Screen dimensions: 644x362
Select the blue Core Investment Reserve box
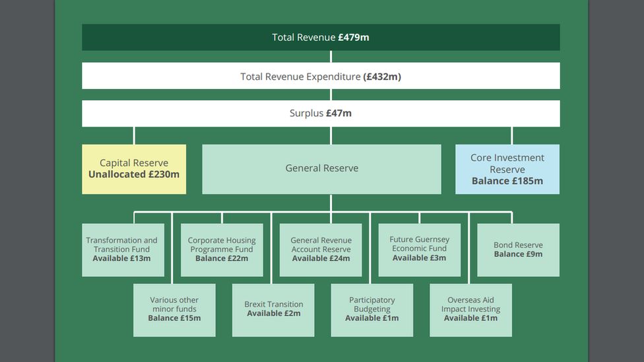pos(507,169)
